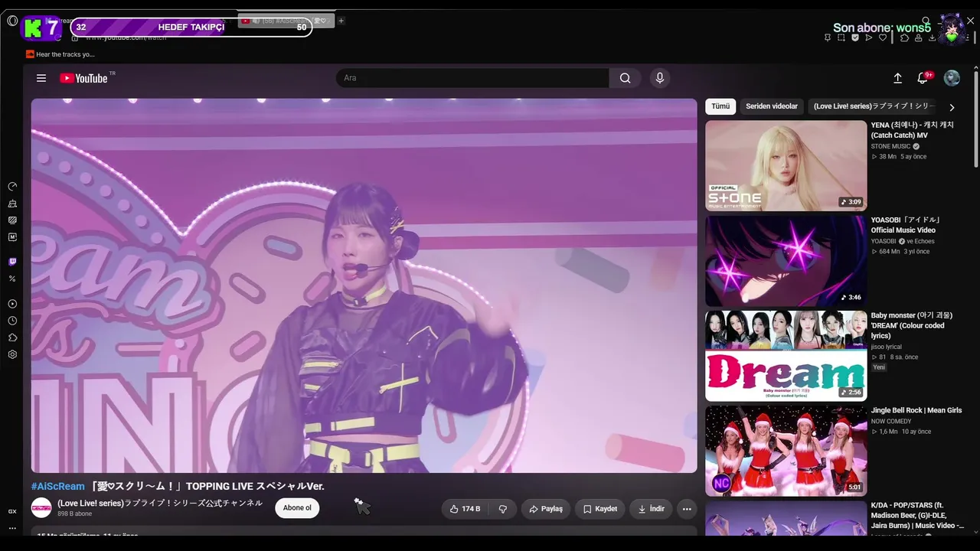Visit the NOW COMEDY channel name
Viewport: 980px width, 551px height.
pos(891,421)
